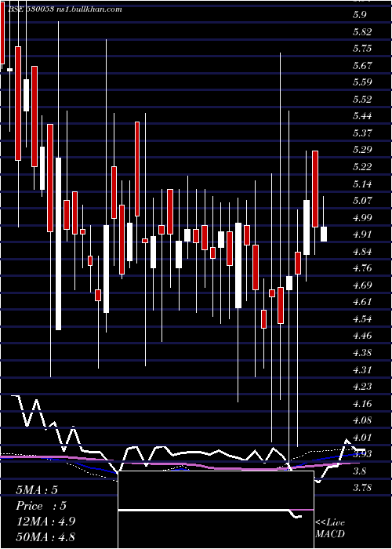The width and height of the screenshot is (392, 549).
Task: Click the 4.91 price axis label
Action: (x=362, y=235)
